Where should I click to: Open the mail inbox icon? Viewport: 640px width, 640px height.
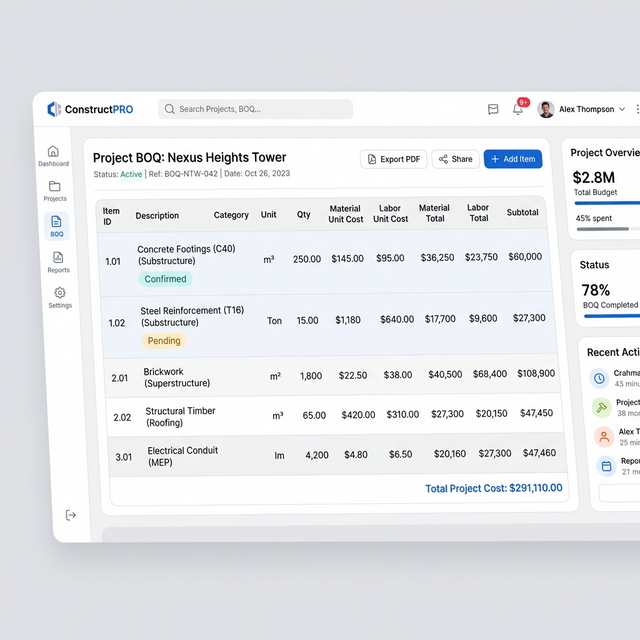[x=493, y=109]
